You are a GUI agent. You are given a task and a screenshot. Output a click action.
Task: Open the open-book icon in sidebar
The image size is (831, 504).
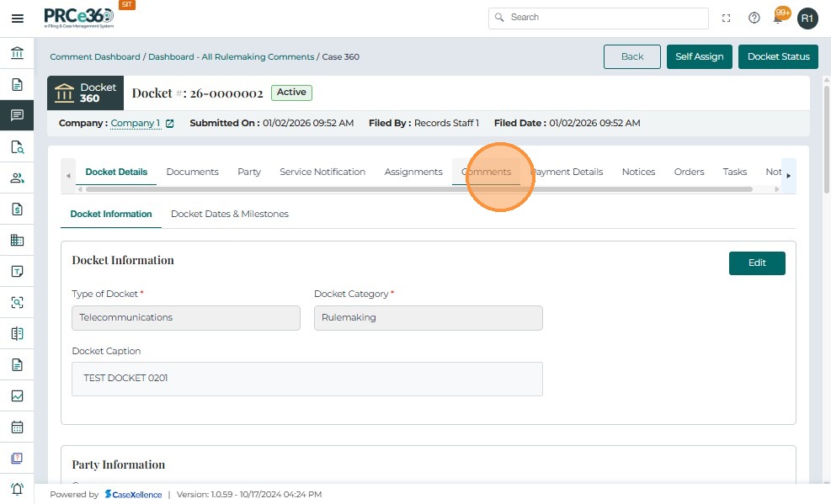[17, 333]
